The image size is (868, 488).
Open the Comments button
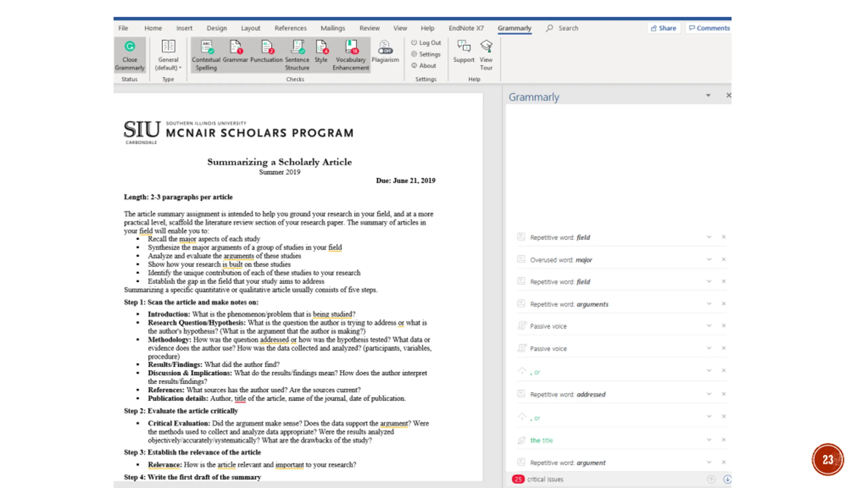coord(709,28)
